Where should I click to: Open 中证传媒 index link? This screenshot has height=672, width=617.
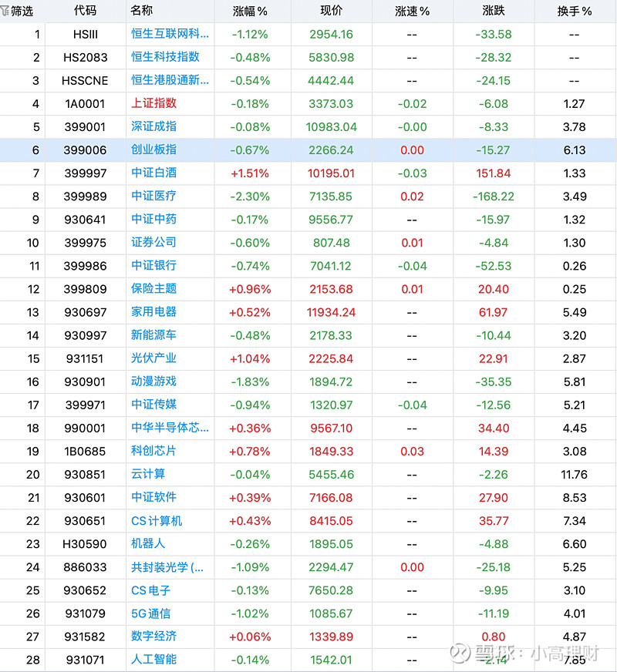pos(153,404)
